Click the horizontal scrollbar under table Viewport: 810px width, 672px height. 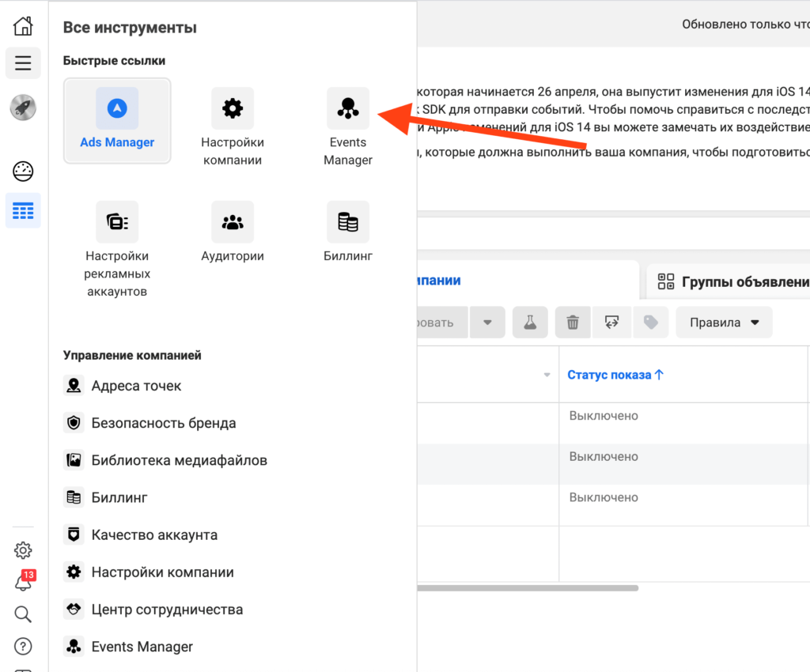[x=527, y=588]
